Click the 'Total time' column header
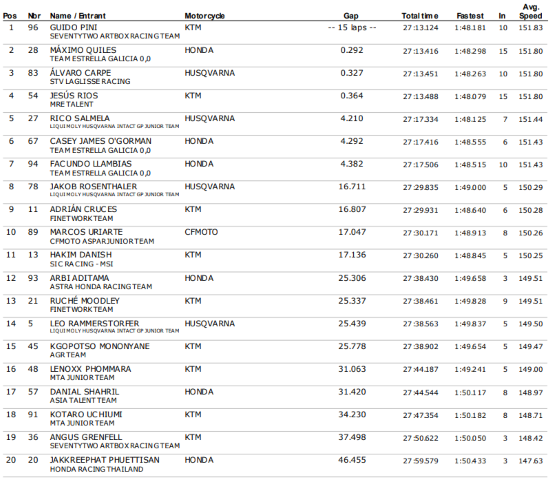This screenshot has height=480, width=553. coord(420,16)
